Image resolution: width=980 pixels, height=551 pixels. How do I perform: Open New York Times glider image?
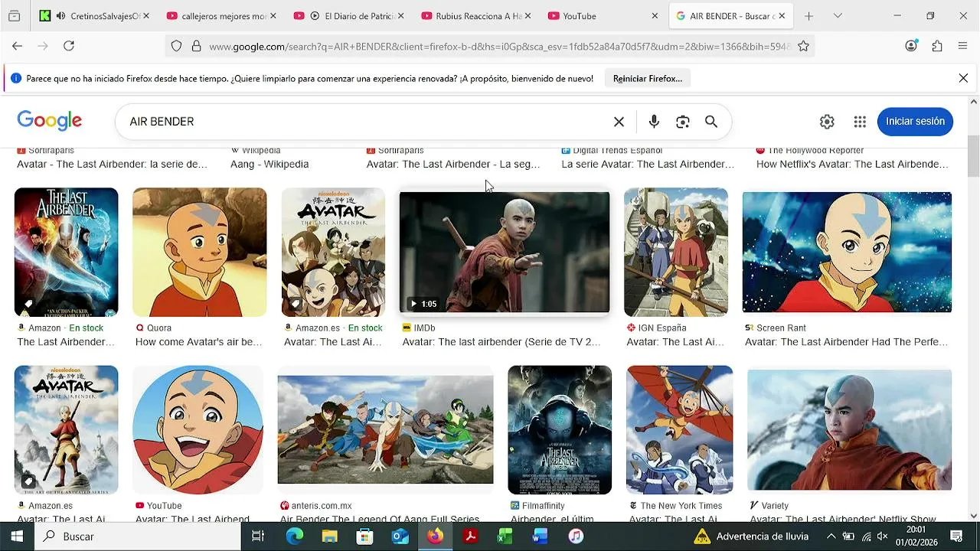tap(679, 430)
